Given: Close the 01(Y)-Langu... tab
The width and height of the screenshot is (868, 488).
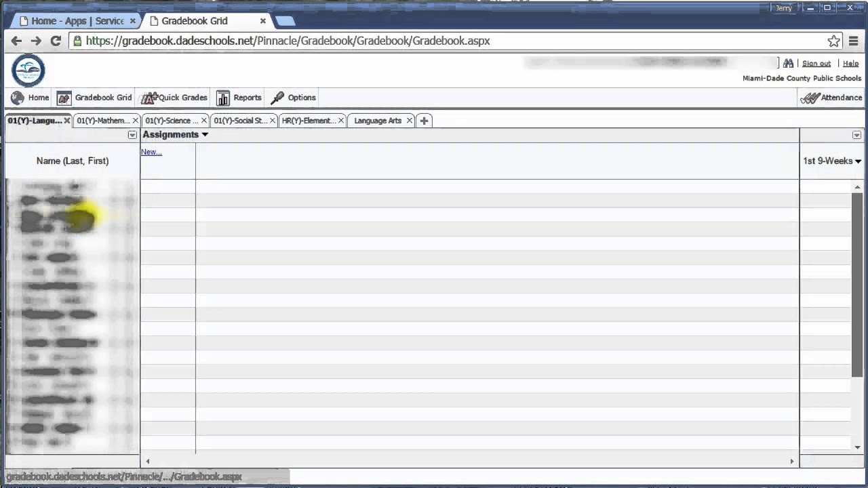Looking at the screenshot, I should [67, 121].
